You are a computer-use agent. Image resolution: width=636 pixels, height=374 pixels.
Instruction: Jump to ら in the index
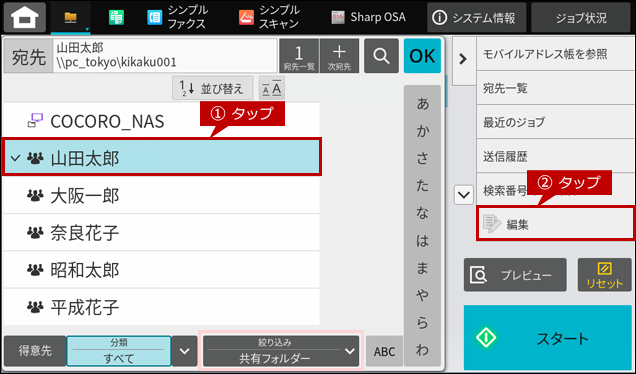(422, 322)
